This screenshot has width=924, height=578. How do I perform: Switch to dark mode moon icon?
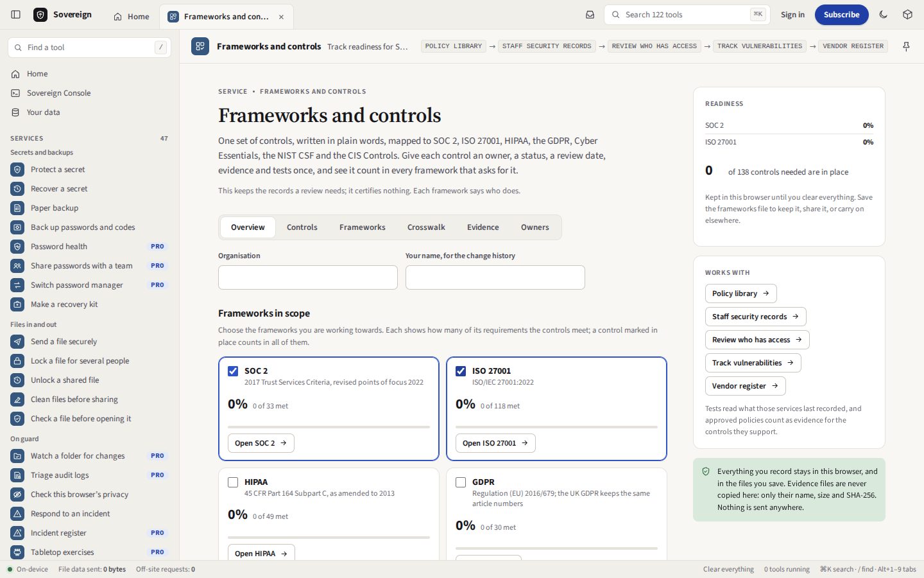pos(884,15)
